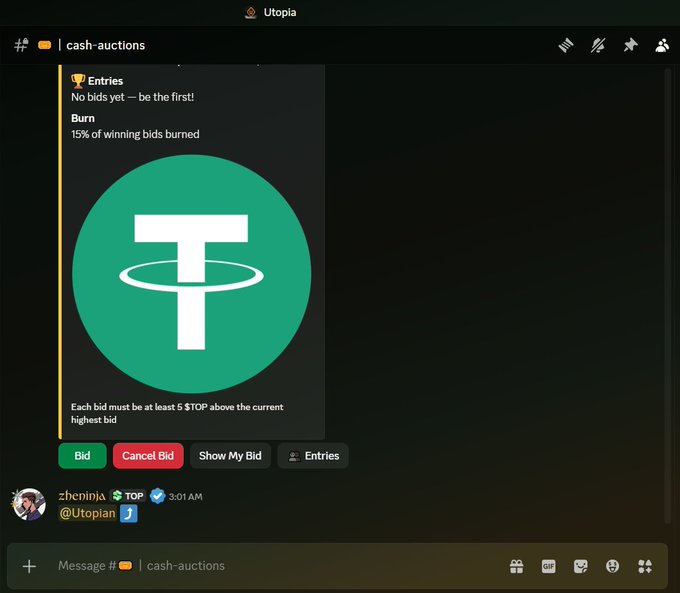Viewport: 680px width, 593px height.
Task: Click the green Bid button
Action: coord(82,455)
